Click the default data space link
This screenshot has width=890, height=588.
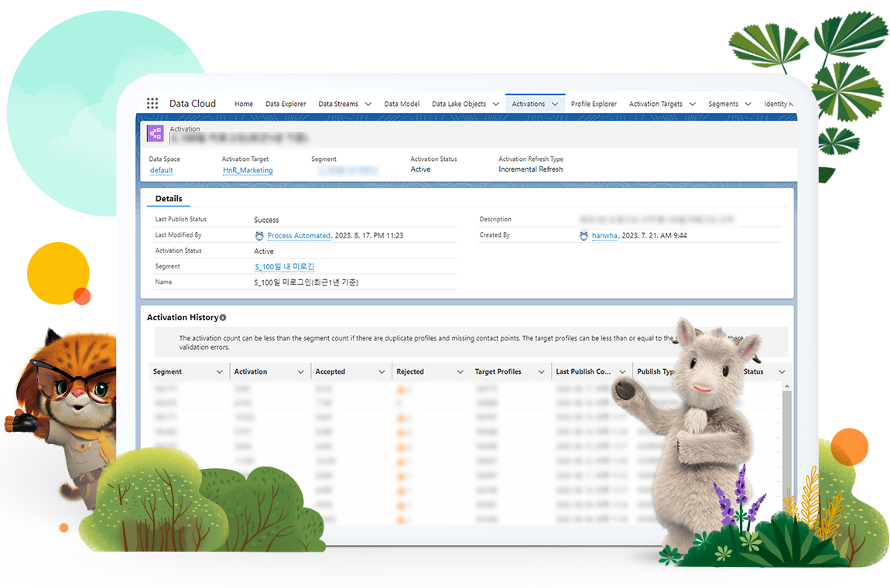(161, 170)
